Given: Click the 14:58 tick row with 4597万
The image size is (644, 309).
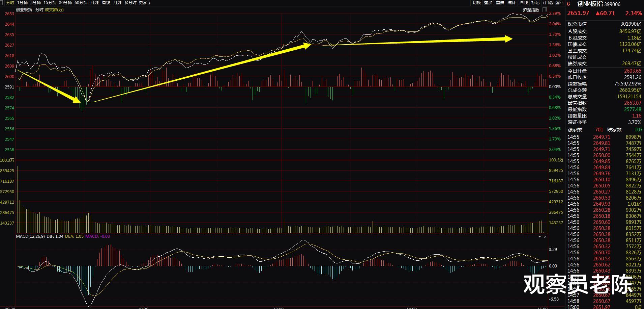Looking at the screenshot, I should (x=604, y=301).
